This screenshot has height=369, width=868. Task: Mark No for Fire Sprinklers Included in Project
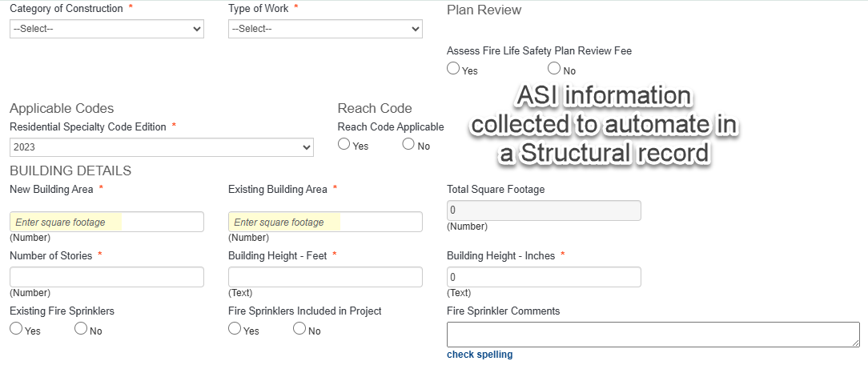tap(299, 329)
